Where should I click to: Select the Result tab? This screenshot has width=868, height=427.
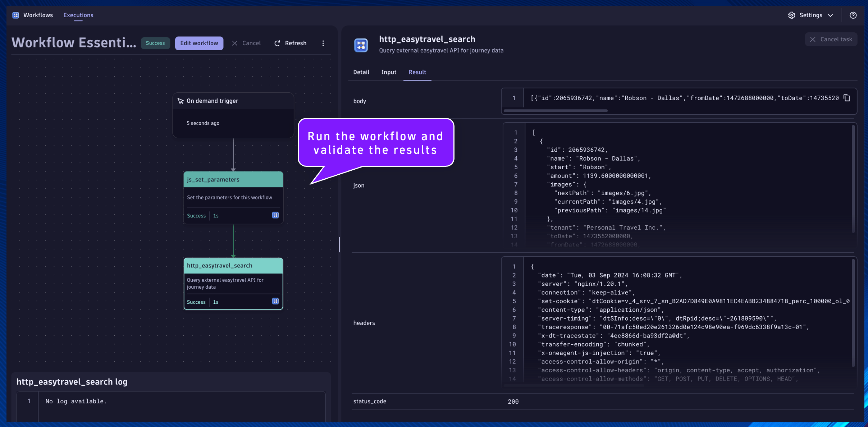click(x=417, y=72)
